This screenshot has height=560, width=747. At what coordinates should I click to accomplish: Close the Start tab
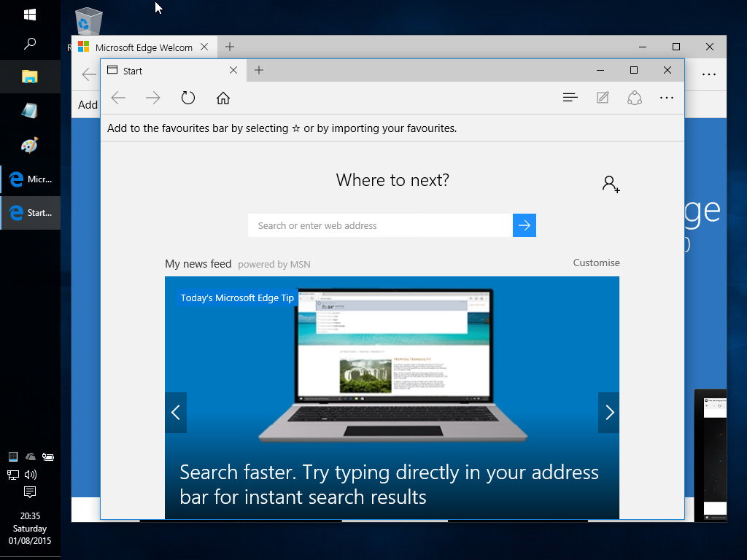click(233, 71)
